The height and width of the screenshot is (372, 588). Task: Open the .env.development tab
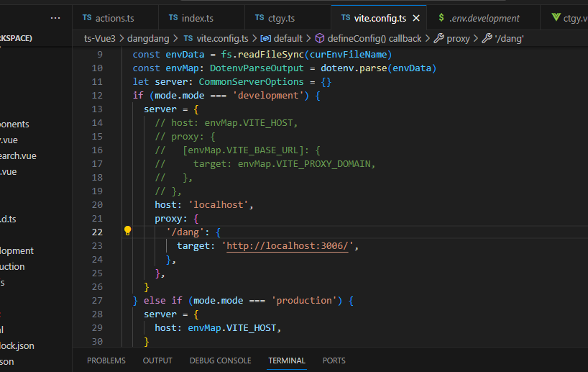[484, 18]
